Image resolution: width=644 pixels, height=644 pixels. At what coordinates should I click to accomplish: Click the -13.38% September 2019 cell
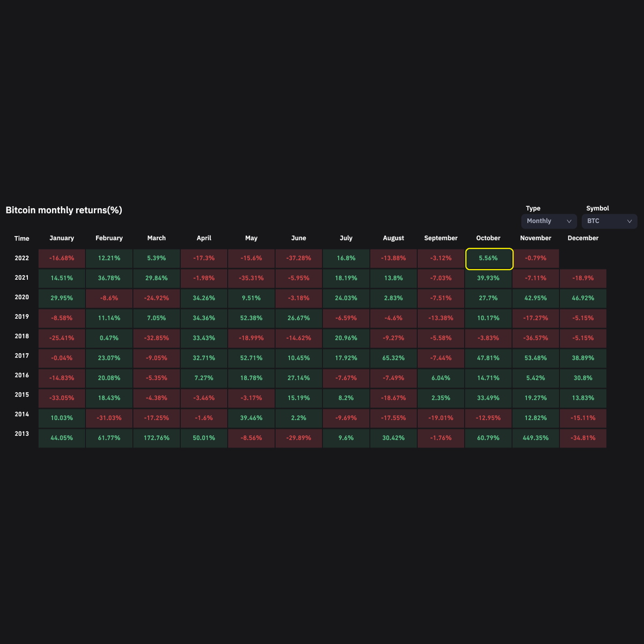pyautogui.click(x=441, y=318)
